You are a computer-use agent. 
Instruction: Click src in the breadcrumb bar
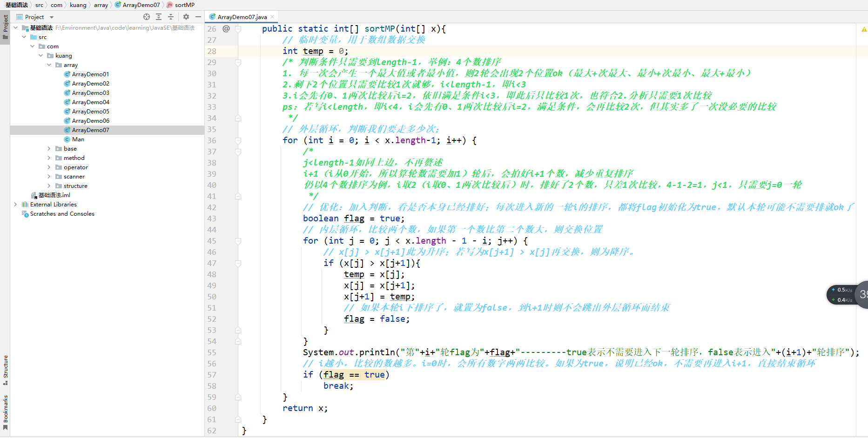(40, 5)
